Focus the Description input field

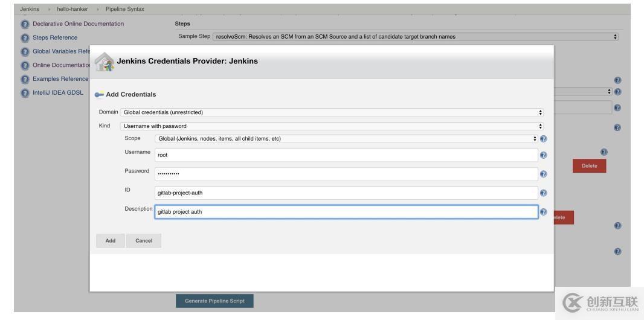point(346,212)
